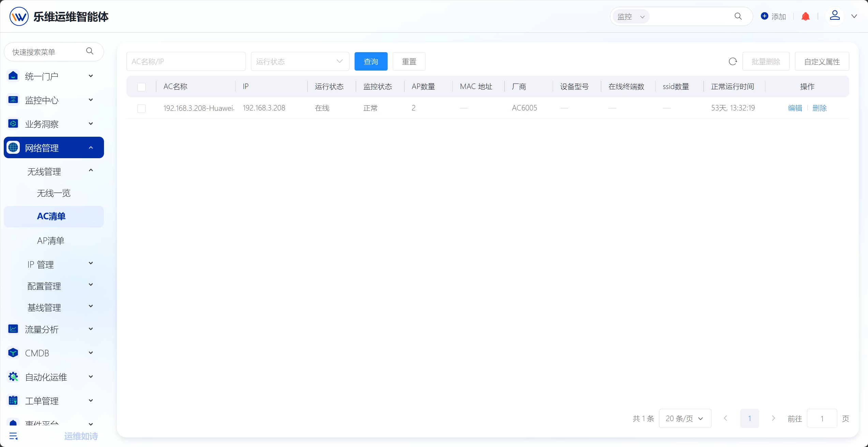This screenshot has height=447, width=868.
Task: Click page number 1 in pagination
Action: 749,418
